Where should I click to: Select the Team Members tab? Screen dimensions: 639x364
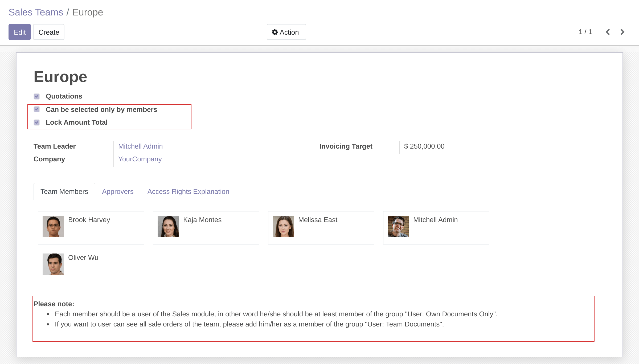(x=64, y=192)
